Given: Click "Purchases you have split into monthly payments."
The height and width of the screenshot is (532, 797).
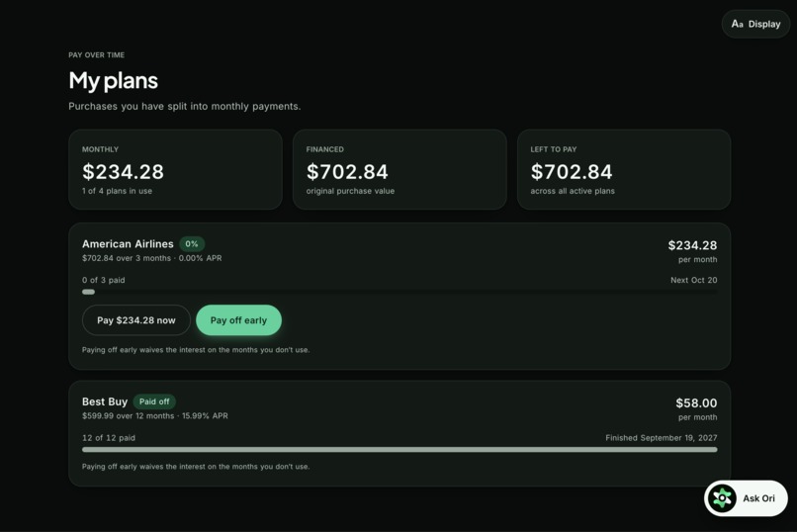Looking at the screenshot, I should tap(185, 106).
